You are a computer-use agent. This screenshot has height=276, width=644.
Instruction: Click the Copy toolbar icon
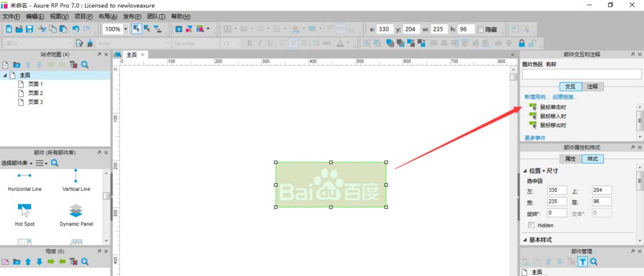click(53, 29)
